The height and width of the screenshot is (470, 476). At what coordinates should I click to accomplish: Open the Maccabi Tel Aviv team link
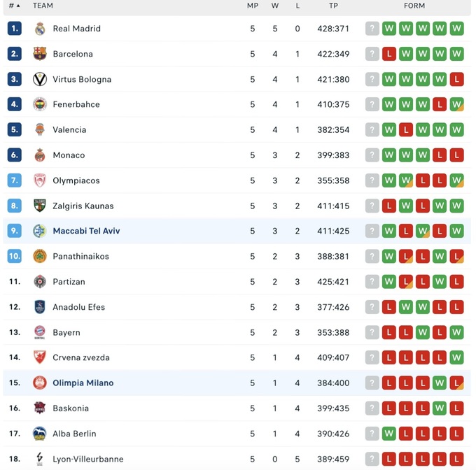pyautogui.click(x=86, y=231)
